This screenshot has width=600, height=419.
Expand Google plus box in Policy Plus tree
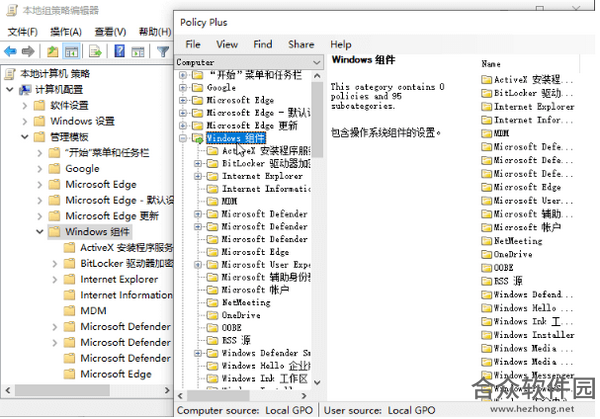[183, 88]
